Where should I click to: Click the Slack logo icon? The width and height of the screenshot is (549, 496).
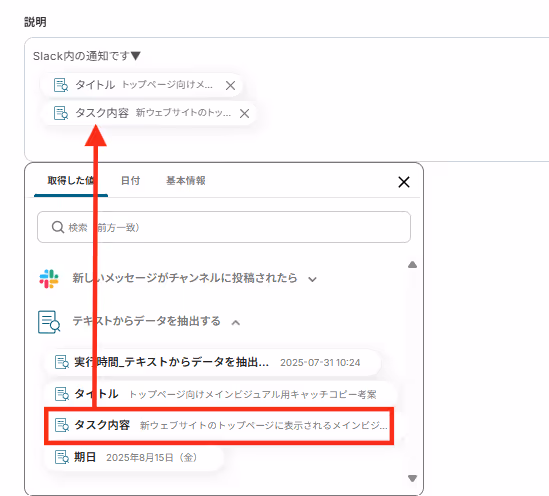(x=49, y=279)
